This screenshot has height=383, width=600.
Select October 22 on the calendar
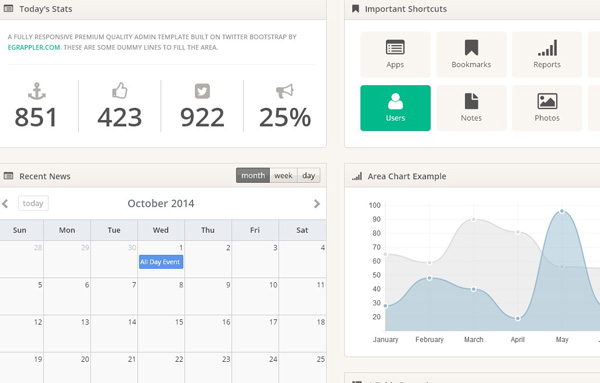click(161, 368)
